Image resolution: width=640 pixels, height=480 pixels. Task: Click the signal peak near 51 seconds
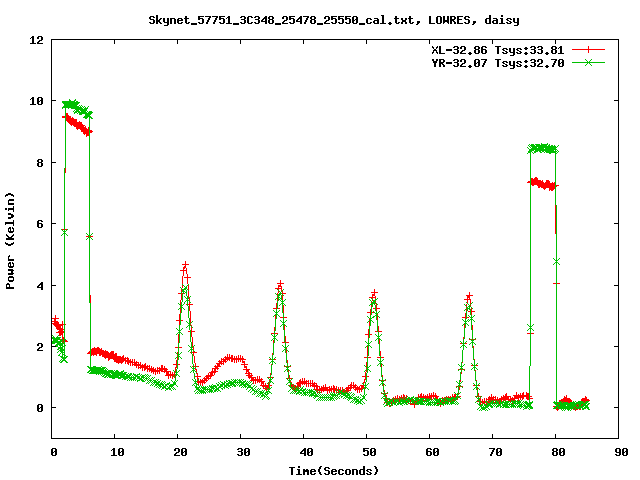(374, 294)
